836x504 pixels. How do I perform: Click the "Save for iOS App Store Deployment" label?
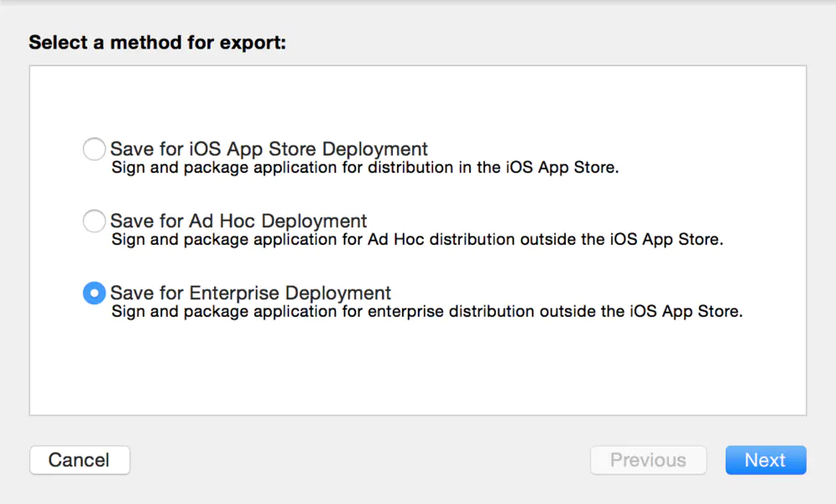point(268,149)
